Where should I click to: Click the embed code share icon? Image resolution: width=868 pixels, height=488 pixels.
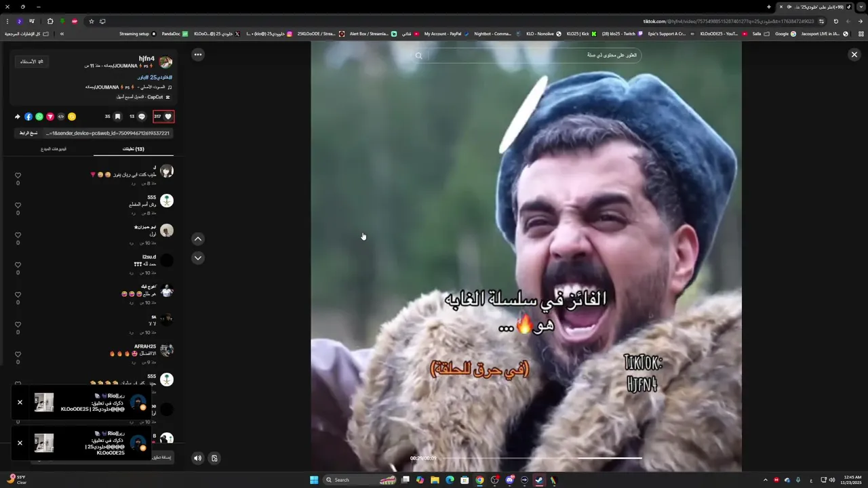tap(61, 117)
